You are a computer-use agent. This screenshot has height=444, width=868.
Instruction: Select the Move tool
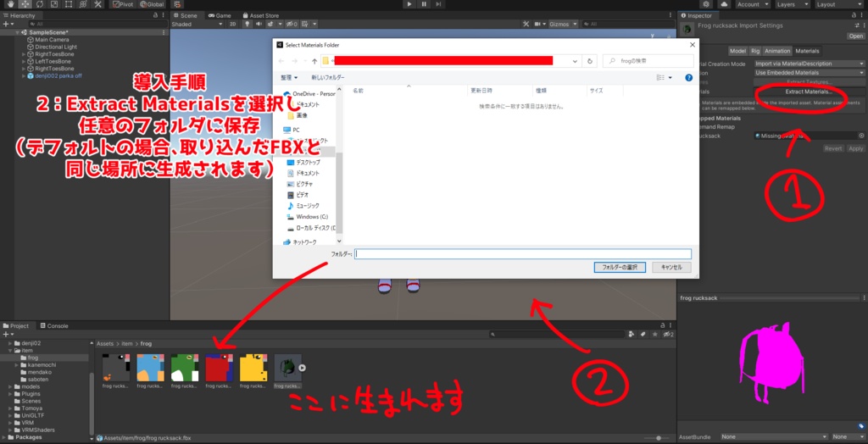tap(25, 4)
